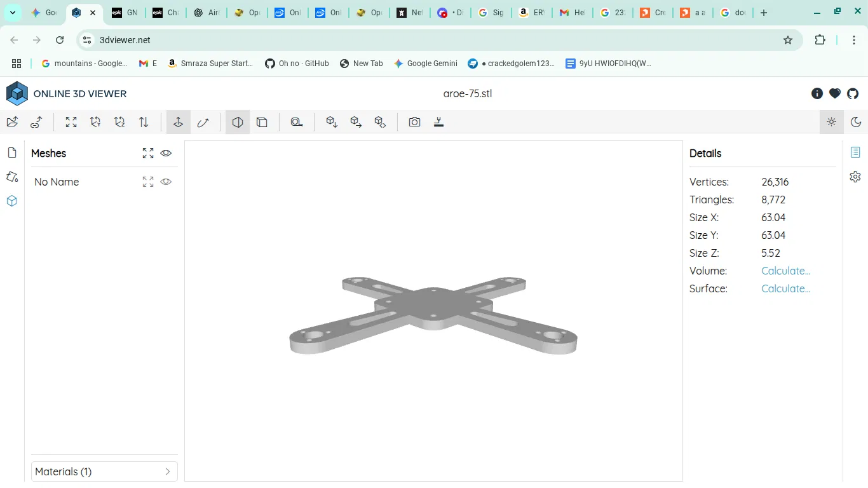Viewport: 868px width, 488px height.
Task: Switch to the ERY Amazon tab
Action: (x=532, y=13)
